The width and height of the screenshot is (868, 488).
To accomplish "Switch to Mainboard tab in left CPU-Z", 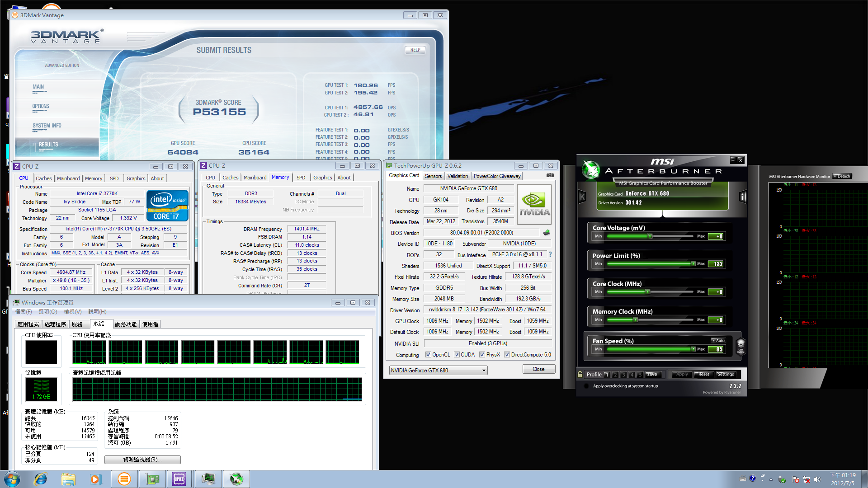I will [x=68, y=178].
